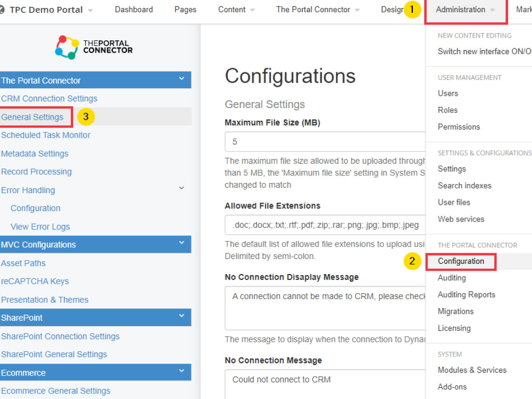
Task: Open Ecommerce General Settings link
Action: click(56, 391)
